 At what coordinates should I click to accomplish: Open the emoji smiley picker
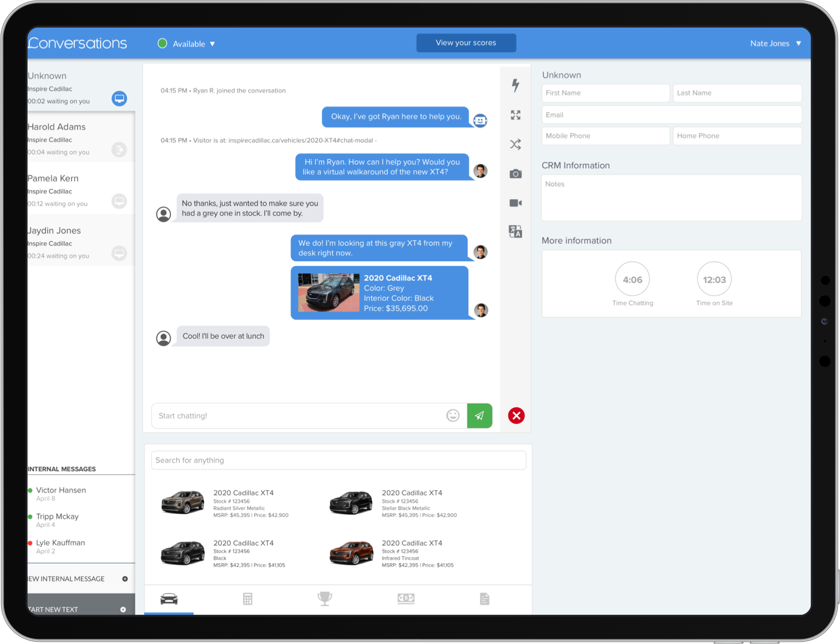(x=453, y=416)
